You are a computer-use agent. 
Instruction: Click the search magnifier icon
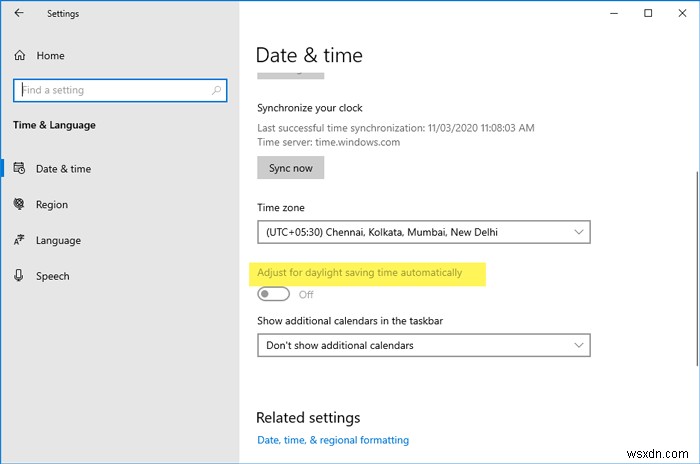217,90
